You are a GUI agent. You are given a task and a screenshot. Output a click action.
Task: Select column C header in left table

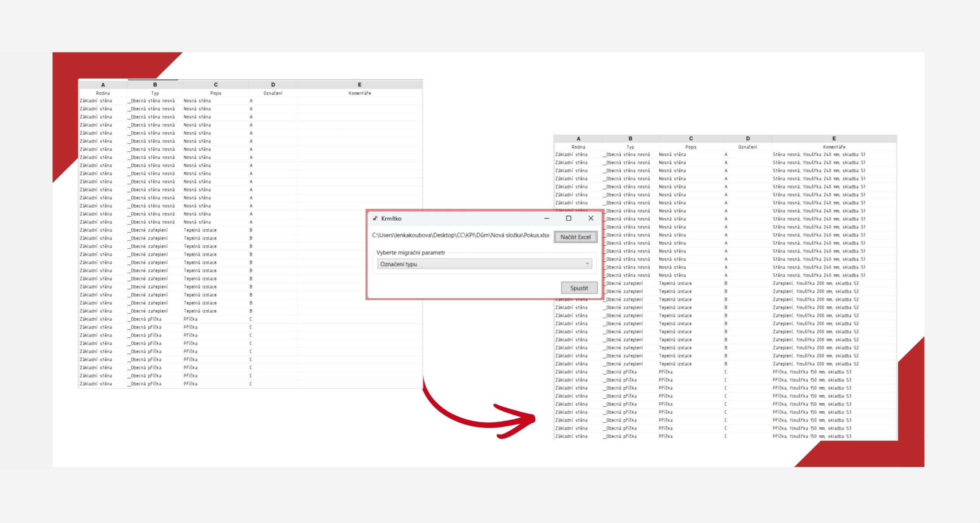click(x=216, y=85)
